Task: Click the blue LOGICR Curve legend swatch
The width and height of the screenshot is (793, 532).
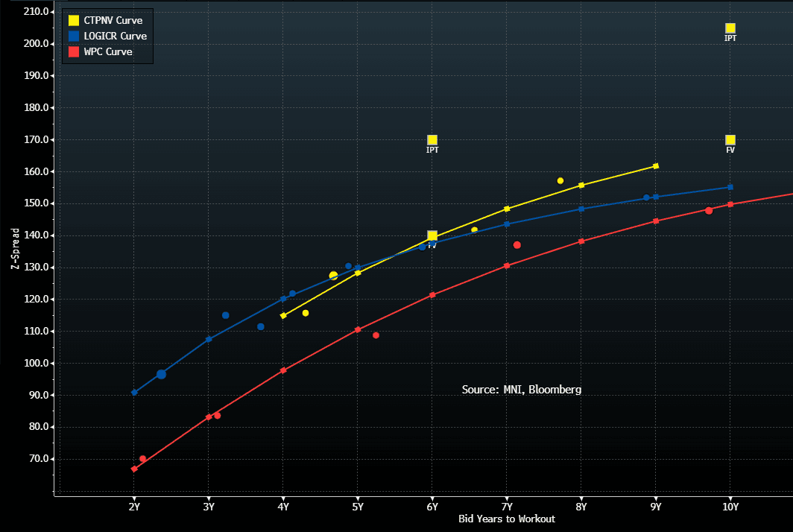Action: point(74,36)
